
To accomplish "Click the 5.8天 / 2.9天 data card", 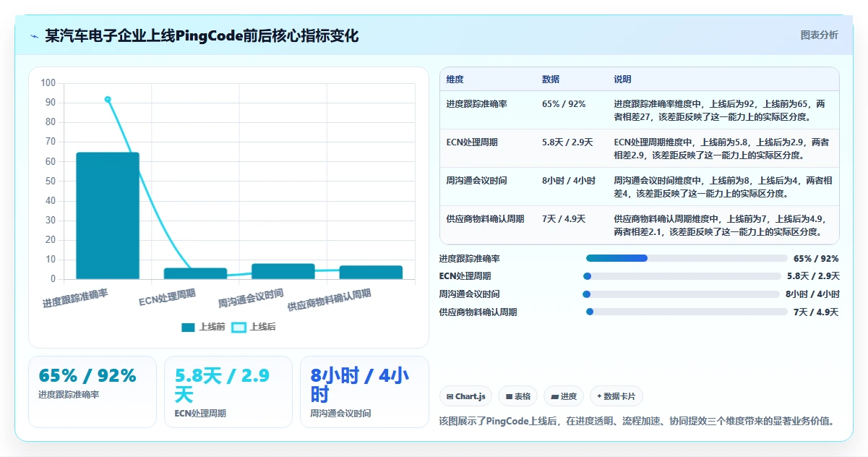I will pyautogui.click(x=228, y=392).
